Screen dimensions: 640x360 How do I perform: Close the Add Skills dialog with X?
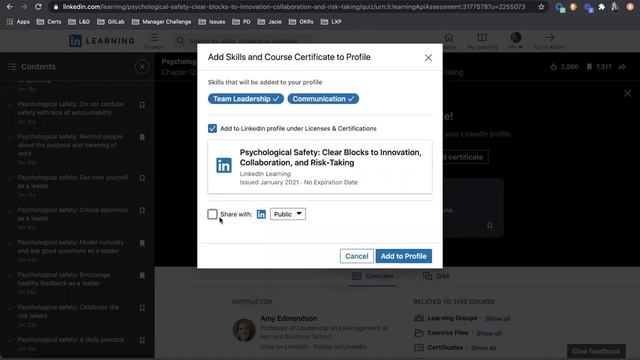coord(428,58)
